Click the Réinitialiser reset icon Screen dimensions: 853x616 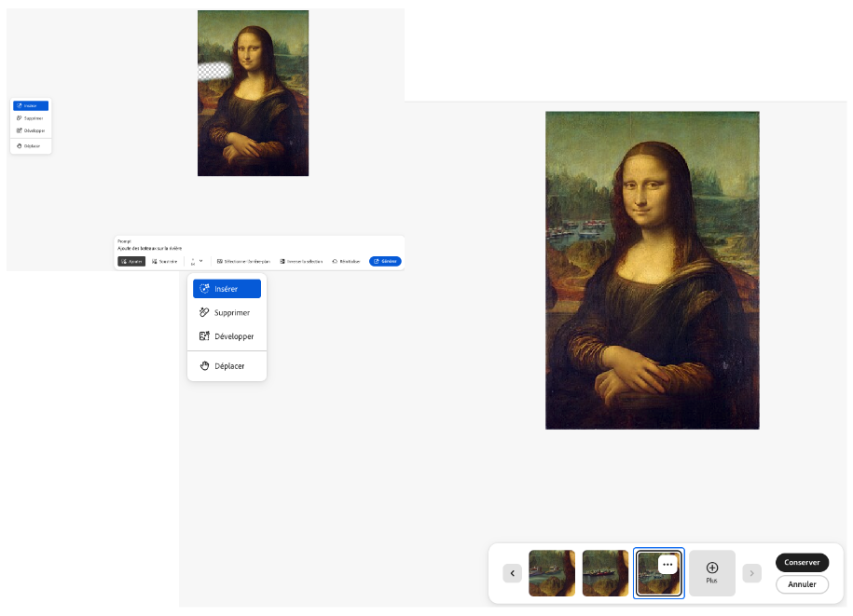pos(335,262)
